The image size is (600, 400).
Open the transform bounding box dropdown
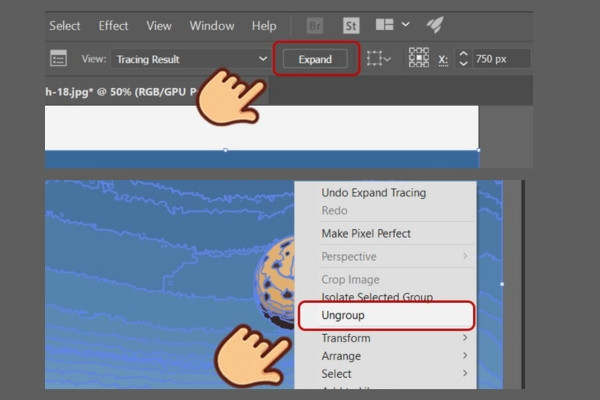[x=379, y=59]
